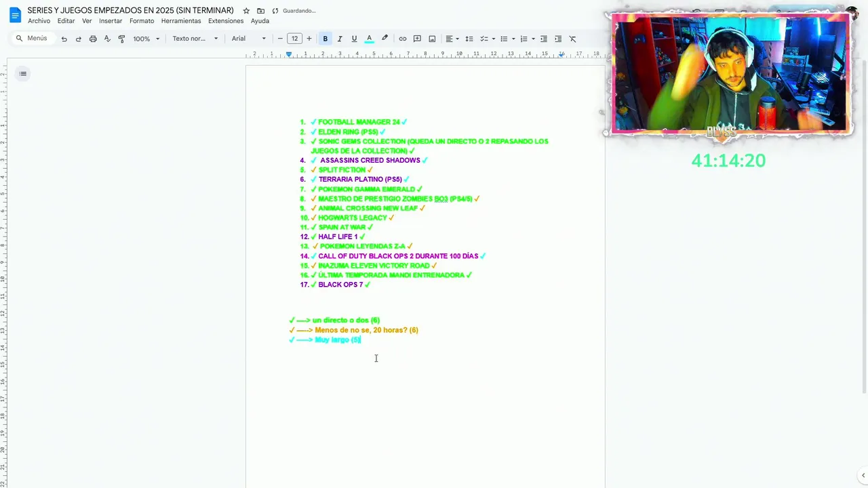Viewport: 868px width, 488px height.
Task: Open the Insertar menu
Action: click(x=111, y=21)
